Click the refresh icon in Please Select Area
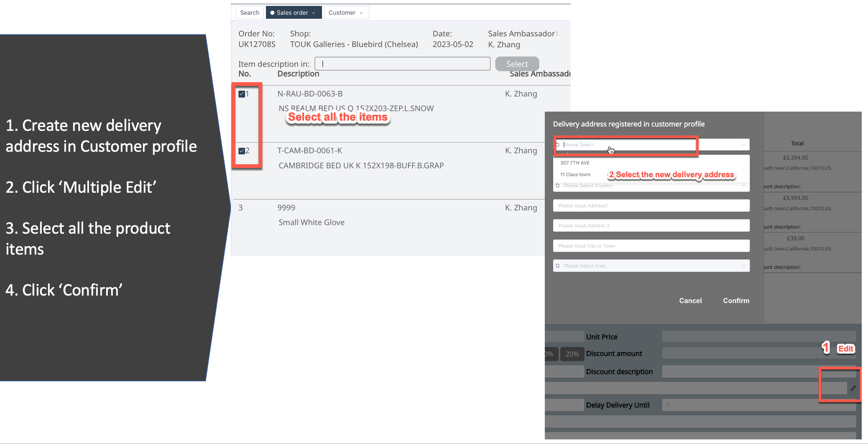 point(558,266)
